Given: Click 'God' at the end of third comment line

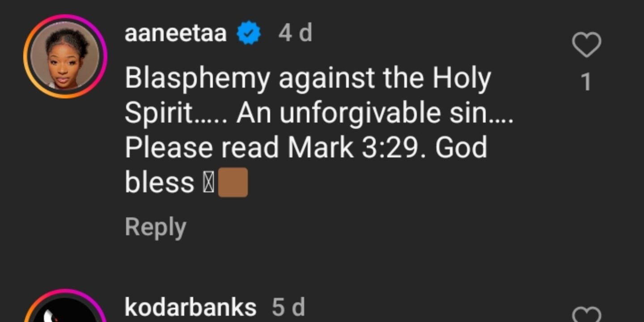Looking at the screenshot, I should pos(461,148).
